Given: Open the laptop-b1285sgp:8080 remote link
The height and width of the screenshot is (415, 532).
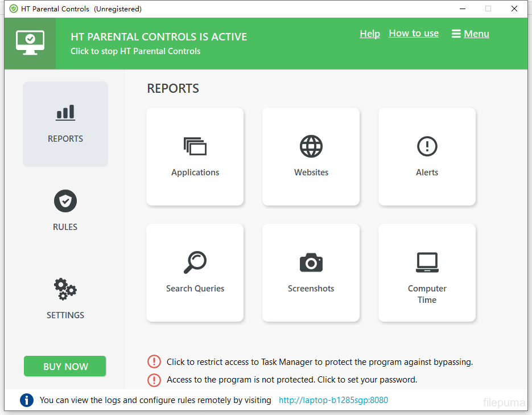Looking at the screenshot, I should pos(333,400).
